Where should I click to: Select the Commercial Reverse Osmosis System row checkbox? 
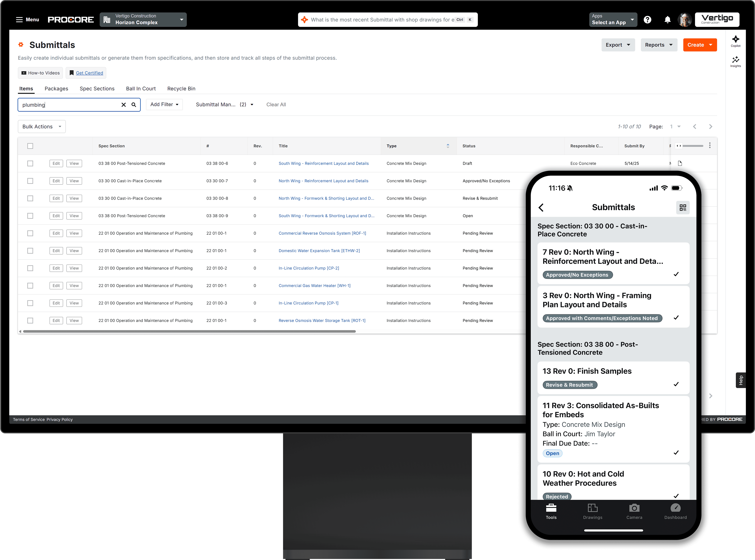[x=30, y=233]
